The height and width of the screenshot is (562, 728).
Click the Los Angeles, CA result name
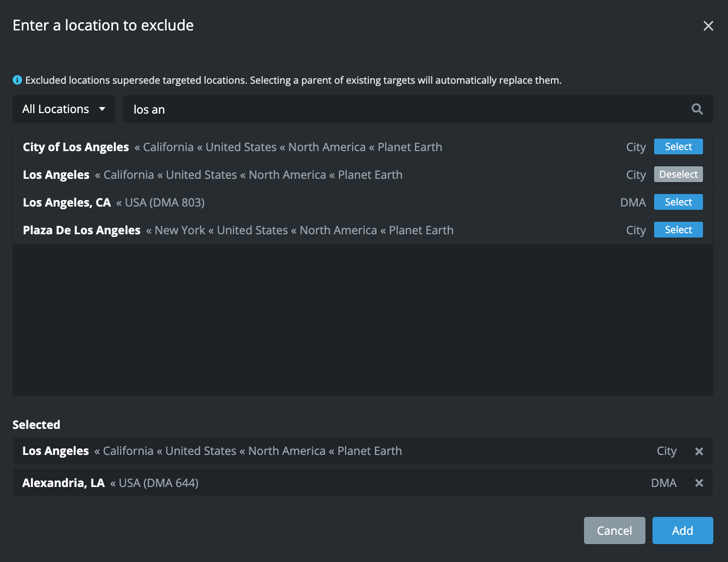click(x=67, y=203)
